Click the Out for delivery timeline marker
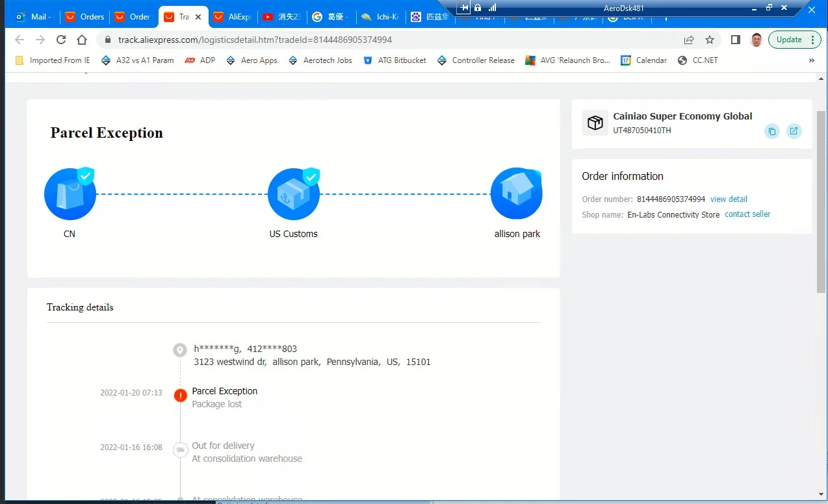This screenshot has height=504, width=828. click(180, 449)
